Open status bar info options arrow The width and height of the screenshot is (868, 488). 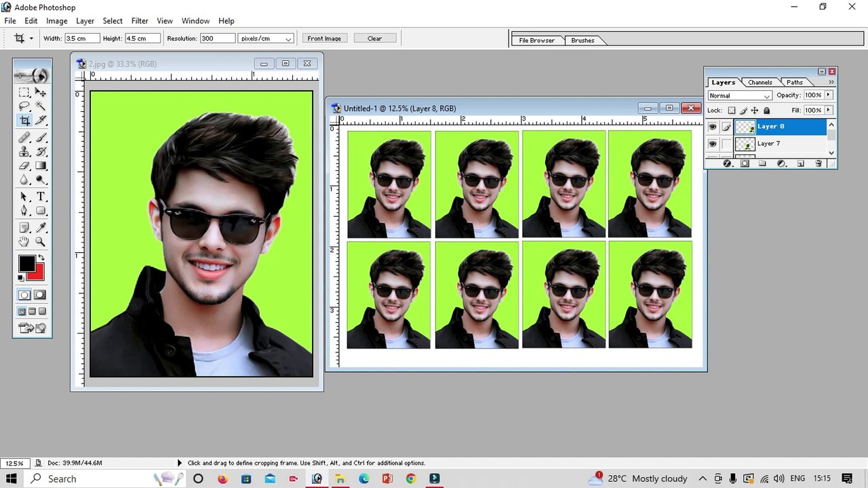click(x=180, y=463)
